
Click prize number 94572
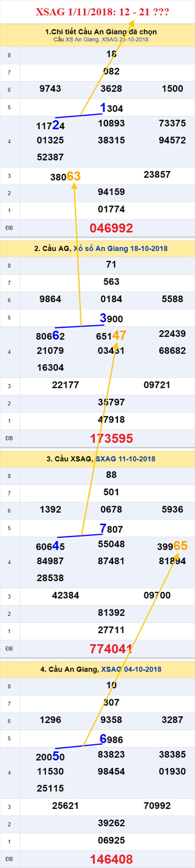[172, 141]
